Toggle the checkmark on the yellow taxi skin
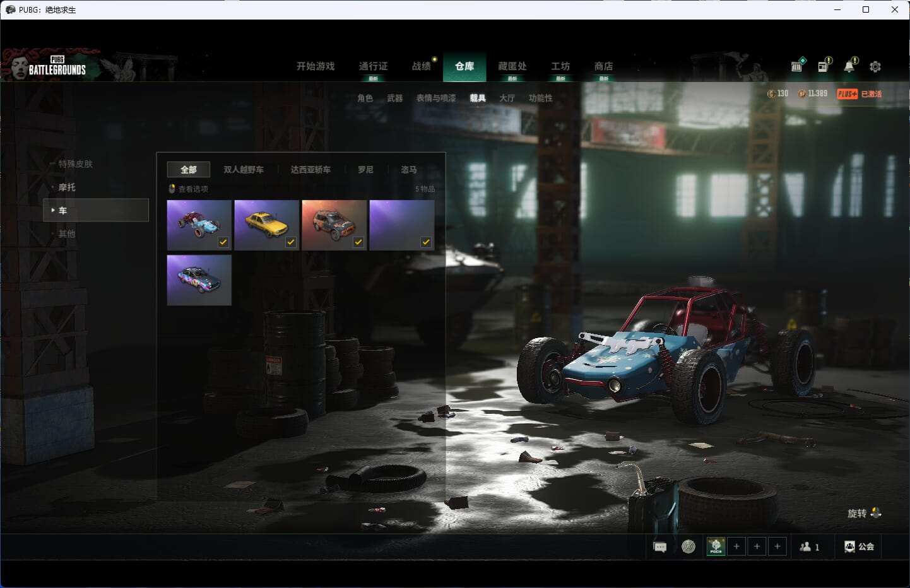 [291, 242]
